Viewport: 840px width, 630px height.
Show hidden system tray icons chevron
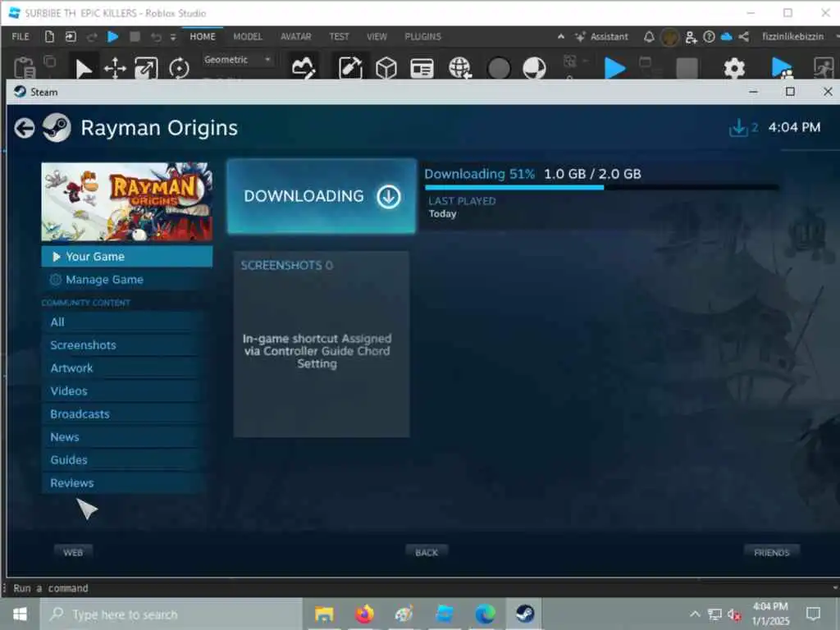point(695,614)
